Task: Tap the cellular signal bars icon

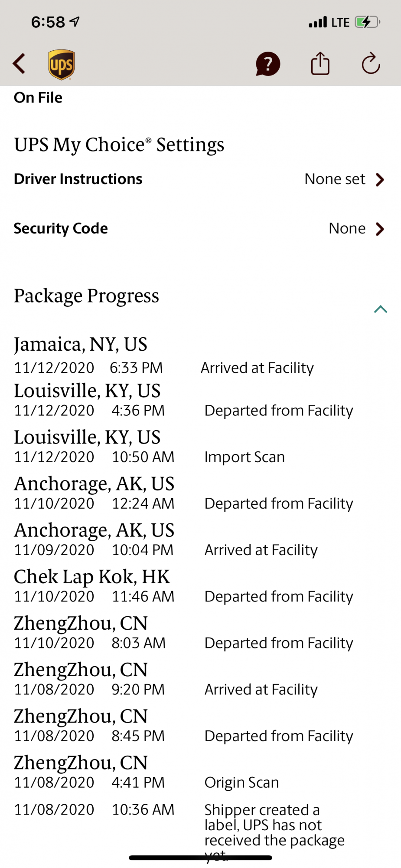Action: 318,22
